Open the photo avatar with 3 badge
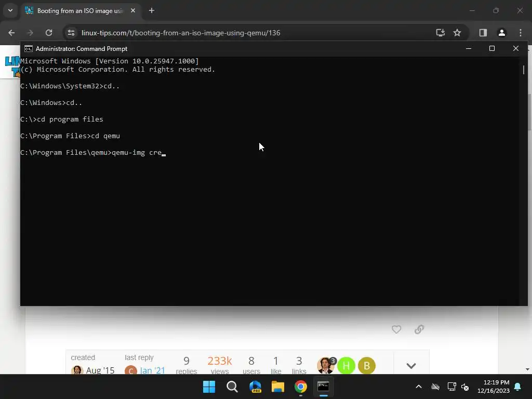Screen dimensions: 532x399 (325, 366)
